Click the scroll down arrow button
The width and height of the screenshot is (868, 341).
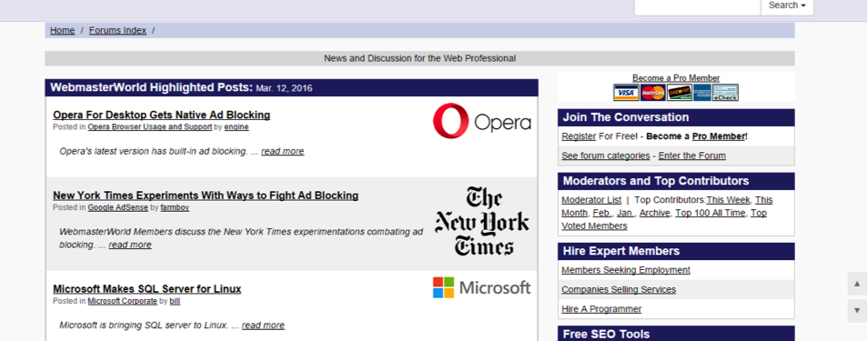pos(857,311)
